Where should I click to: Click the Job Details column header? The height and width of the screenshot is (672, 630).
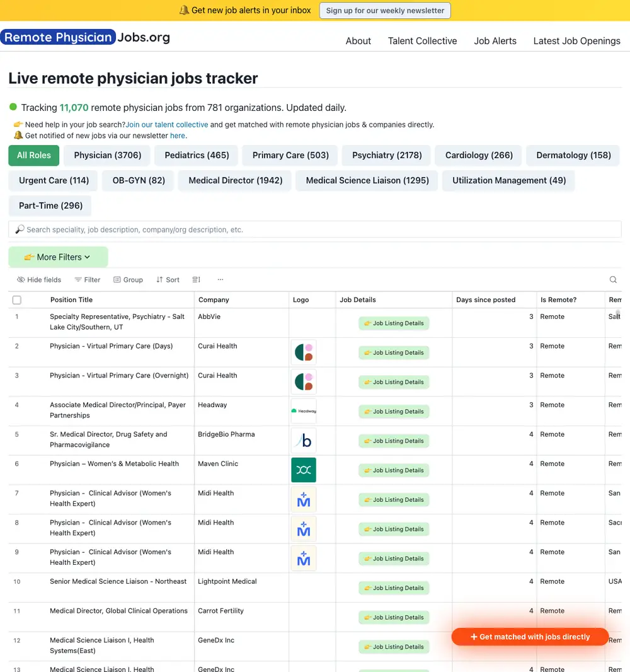pyautogui.click(x=358, y=299)
